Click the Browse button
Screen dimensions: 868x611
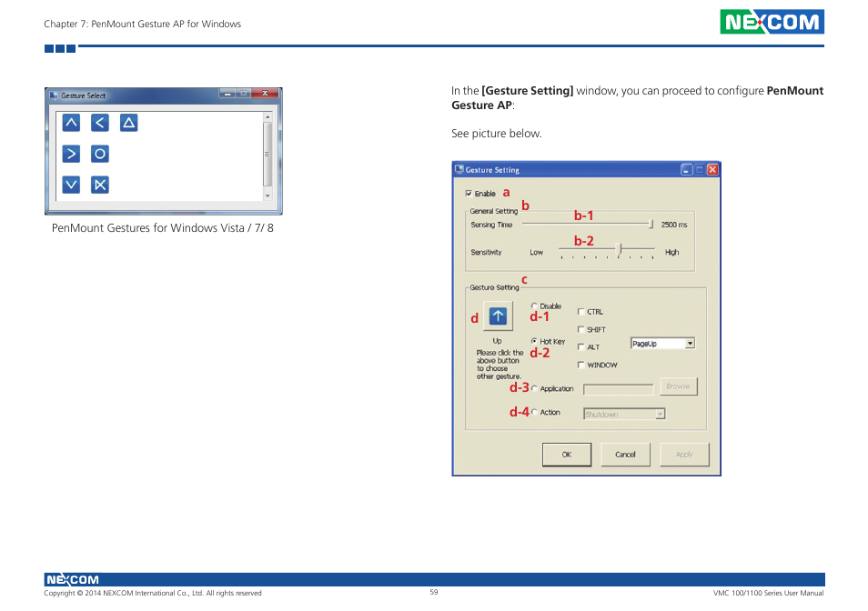(x=679, y=386)
